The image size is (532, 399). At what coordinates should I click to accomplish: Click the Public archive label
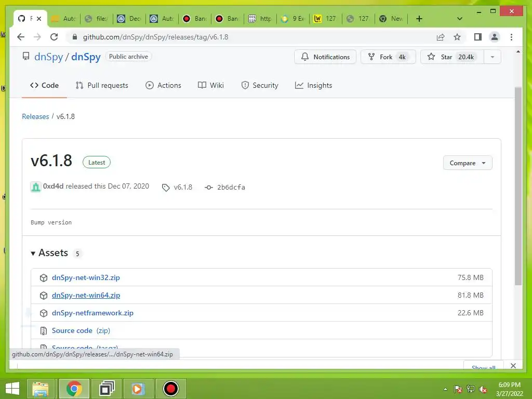[129, 57]
